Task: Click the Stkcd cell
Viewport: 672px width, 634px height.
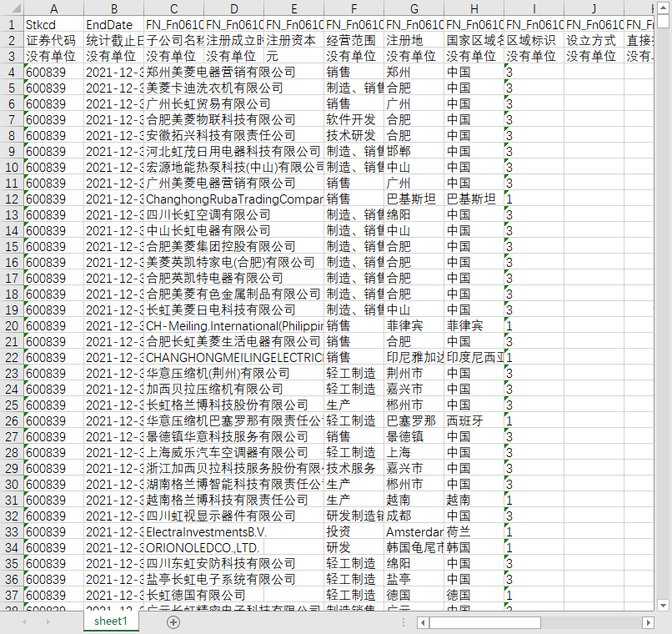Action: (54, 24)
